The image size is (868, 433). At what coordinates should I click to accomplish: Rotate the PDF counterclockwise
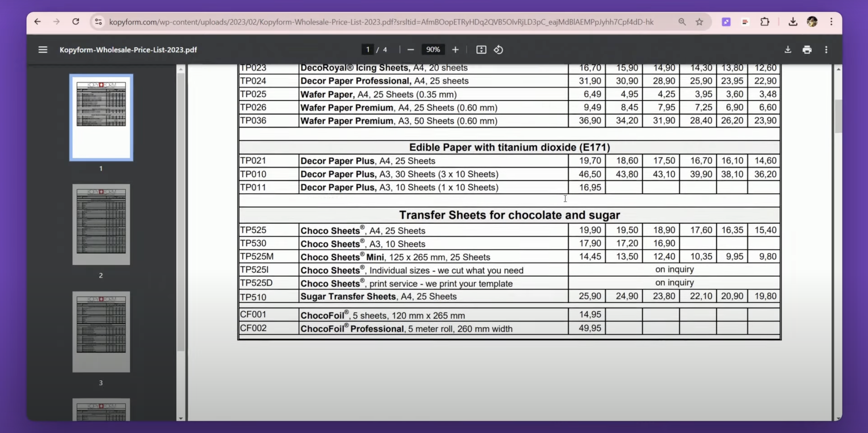click(498, 50)
